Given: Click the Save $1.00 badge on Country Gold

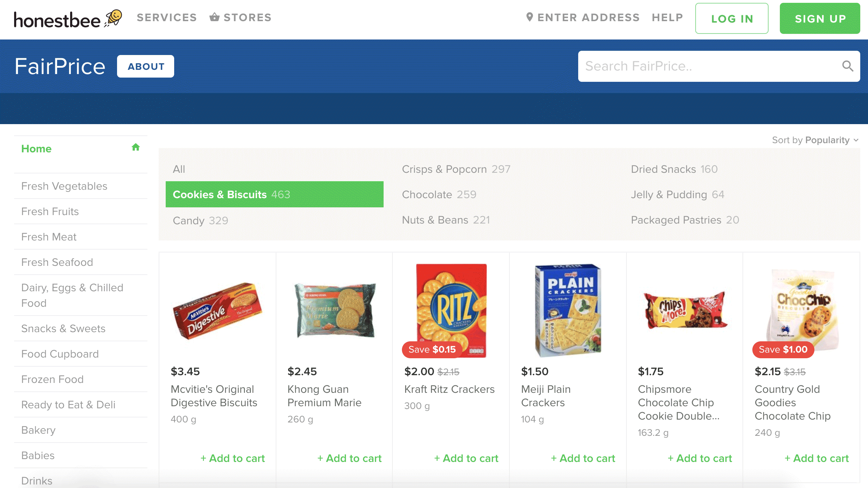Looking at the screenshot, I should (782, 349).
